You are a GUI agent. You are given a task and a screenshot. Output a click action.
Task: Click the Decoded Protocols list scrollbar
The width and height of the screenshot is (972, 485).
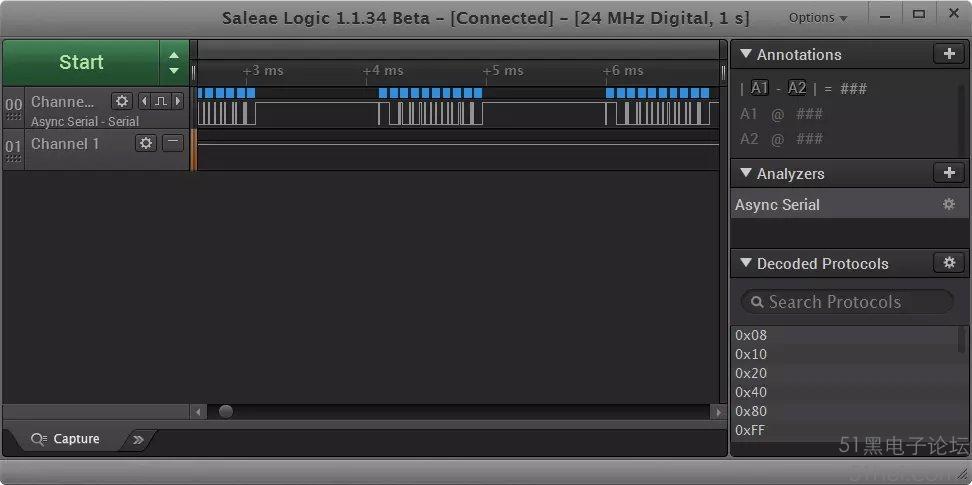(962, 339)
